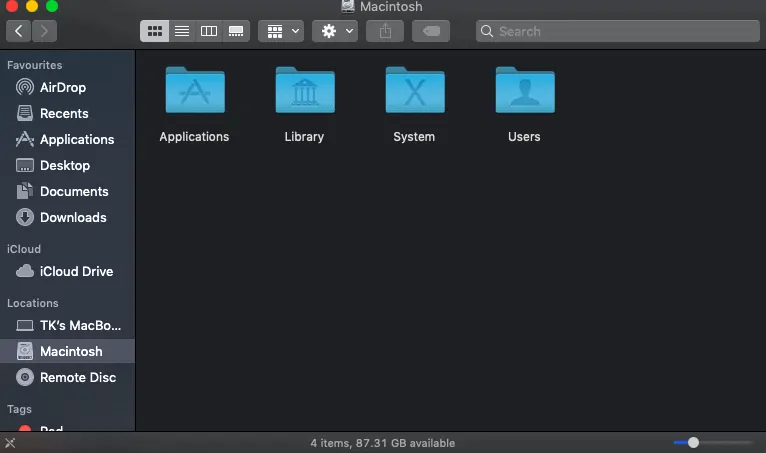Click the Library folder name label
Screen dimensions: 766x453
[x=304, y=137]
